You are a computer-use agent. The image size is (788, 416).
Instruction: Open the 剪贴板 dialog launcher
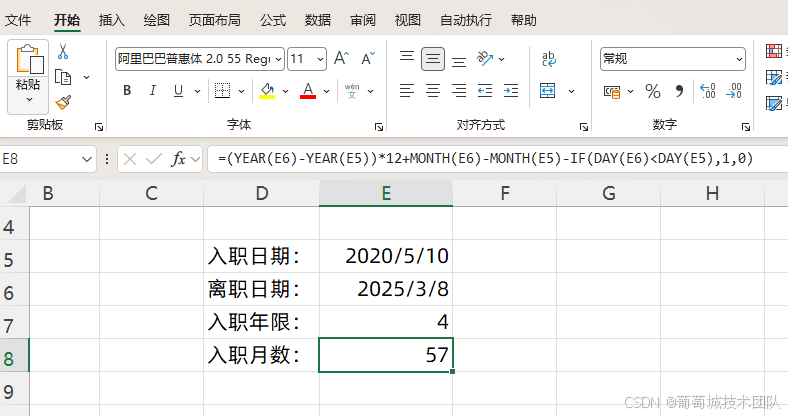tap(99, 127)
